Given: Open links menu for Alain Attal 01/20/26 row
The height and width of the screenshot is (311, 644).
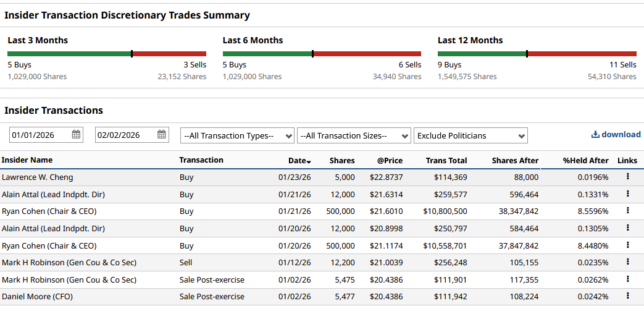Looking at the screenshot, I should pyautogui.click(x=627, y=228).
